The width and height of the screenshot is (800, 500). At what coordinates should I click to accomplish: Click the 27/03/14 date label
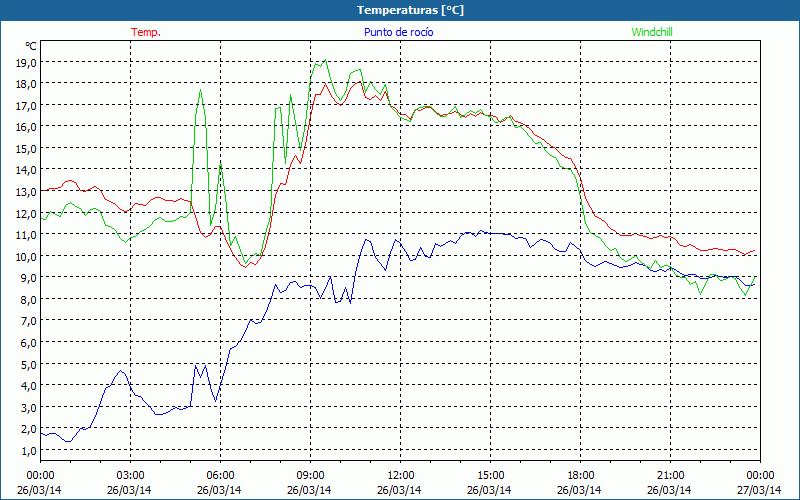pyautogui.click(x=759, y=490)
